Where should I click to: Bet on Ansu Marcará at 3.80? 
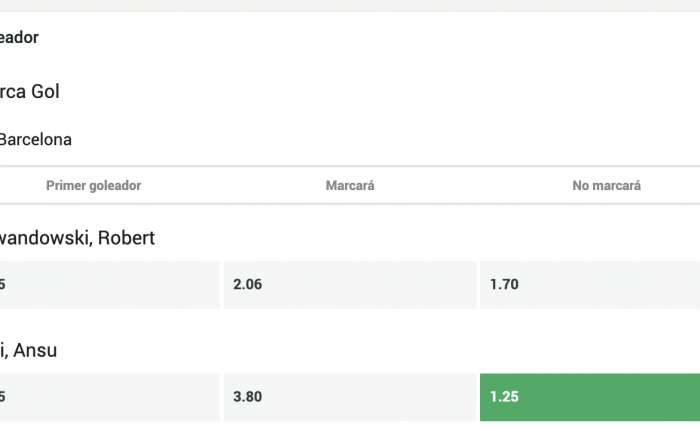pyautogui.click(x=350, y=397)
